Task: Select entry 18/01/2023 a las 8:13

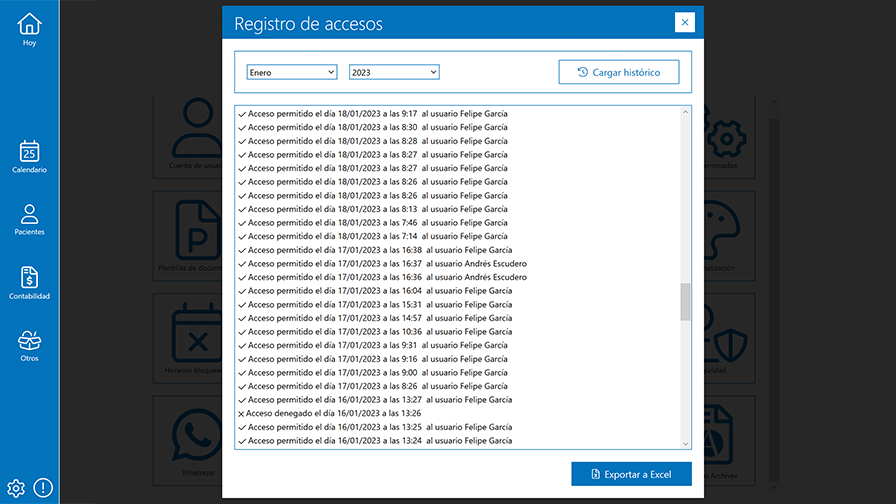Action: point(373,209)
